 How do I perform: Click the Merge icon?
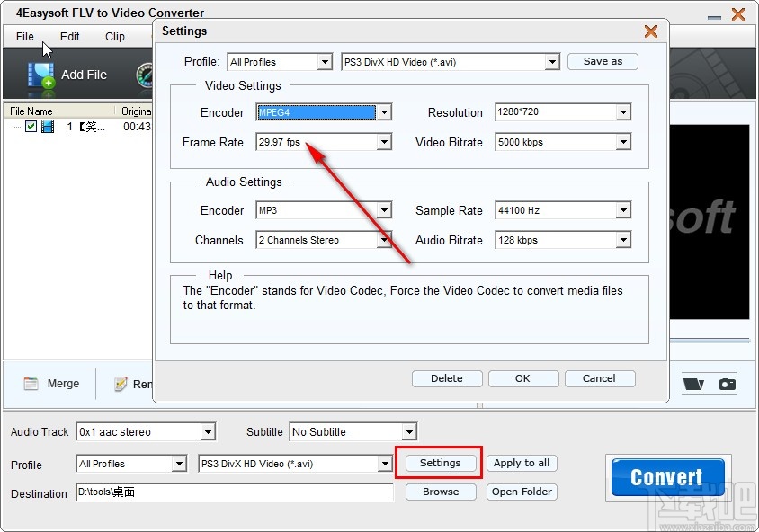point(30,383)
